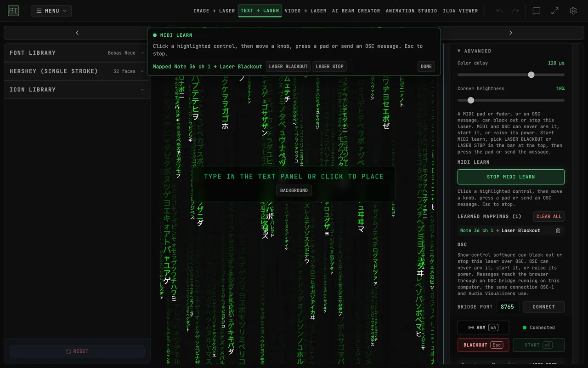Go to previous panel with left chevron
The image size is (588, 368).
coord(77,33)
